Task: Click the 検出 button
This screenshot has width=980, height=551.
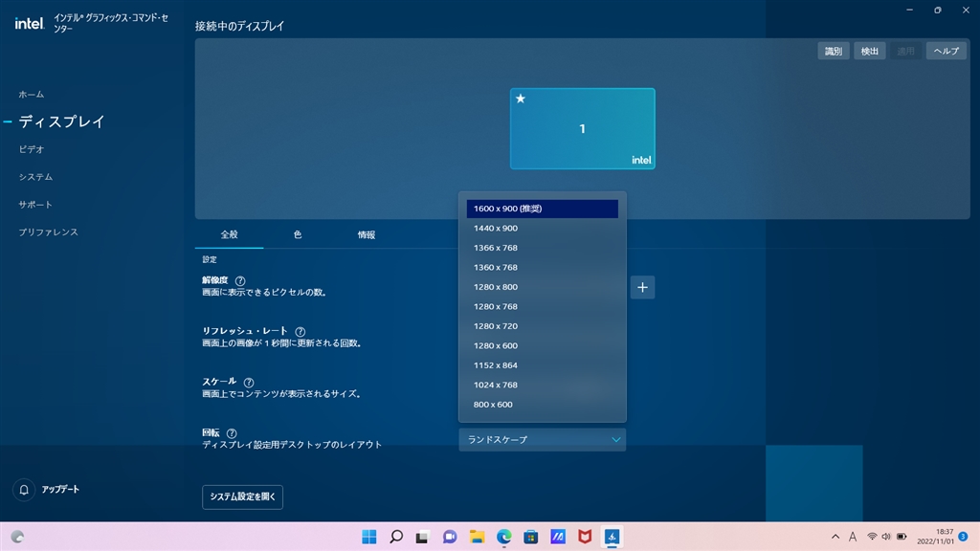Action: (x=869, y=52)
